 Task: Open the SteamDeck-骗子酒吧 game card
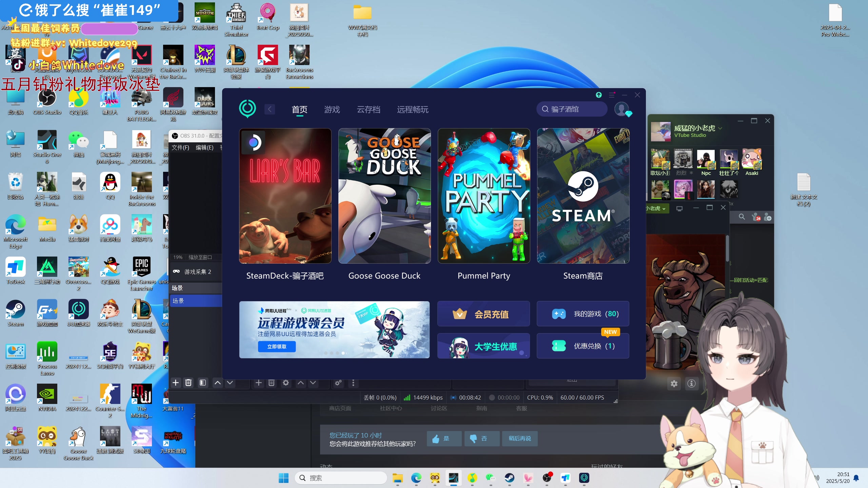point(285,196)
